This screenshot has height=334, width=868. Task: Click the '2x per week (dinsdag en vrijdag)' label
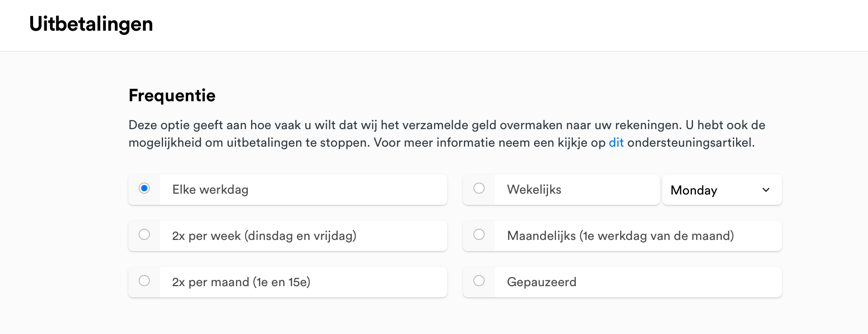[x=264, y=236]
